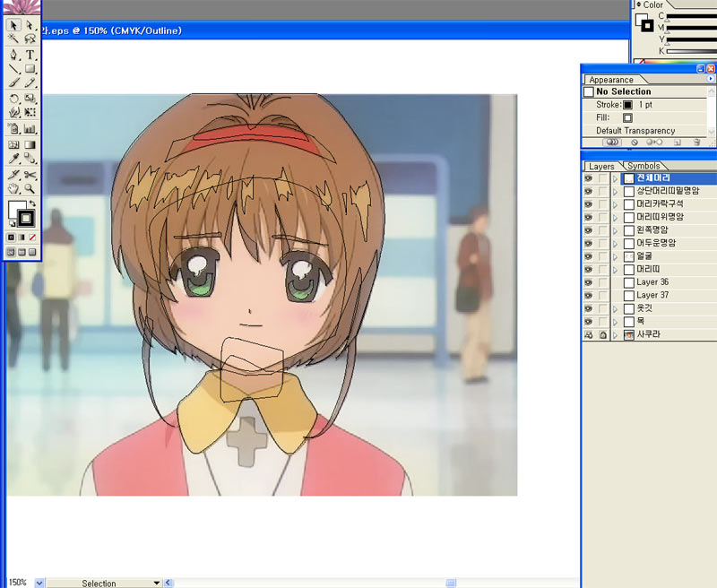The image size is (717, 588).
Task: Choose the Scissors tool
Action: pos(30,174)
